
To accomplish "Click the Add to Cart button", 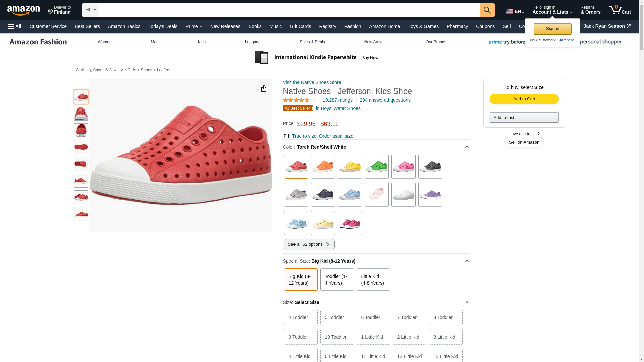I will click(x=524, y=99).
